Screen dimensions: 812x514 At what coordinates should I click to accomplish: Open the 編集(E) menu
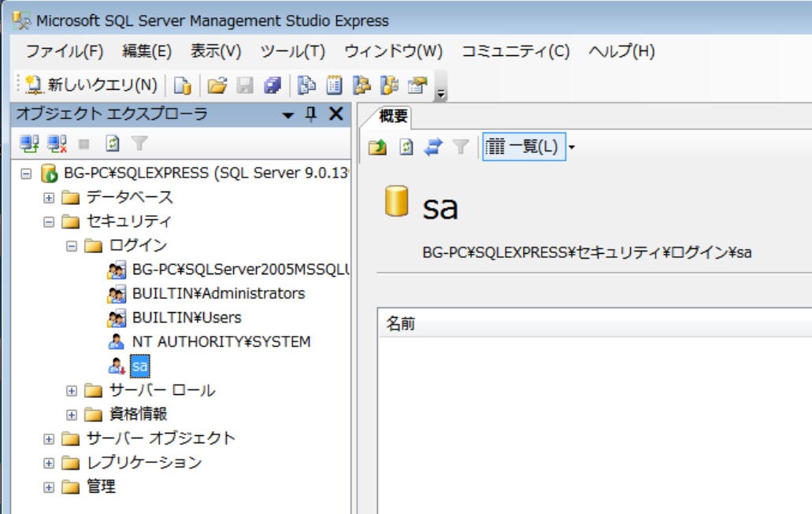(146, 51)
